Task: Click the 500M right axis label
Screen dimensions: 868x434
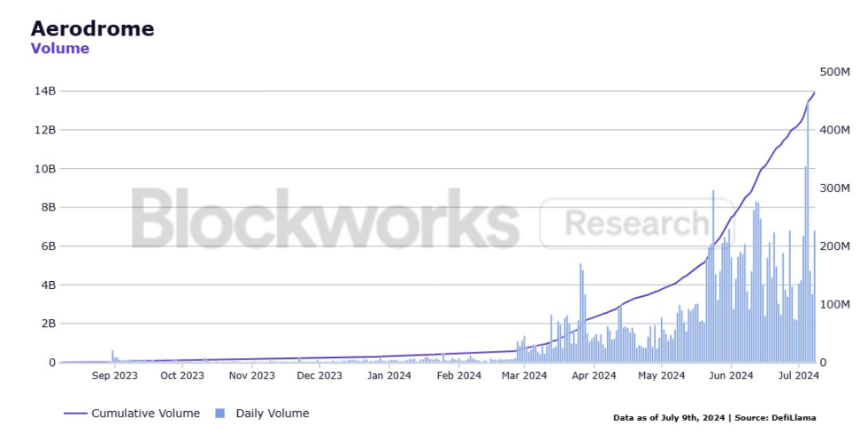Action: [x=835, y=72]
